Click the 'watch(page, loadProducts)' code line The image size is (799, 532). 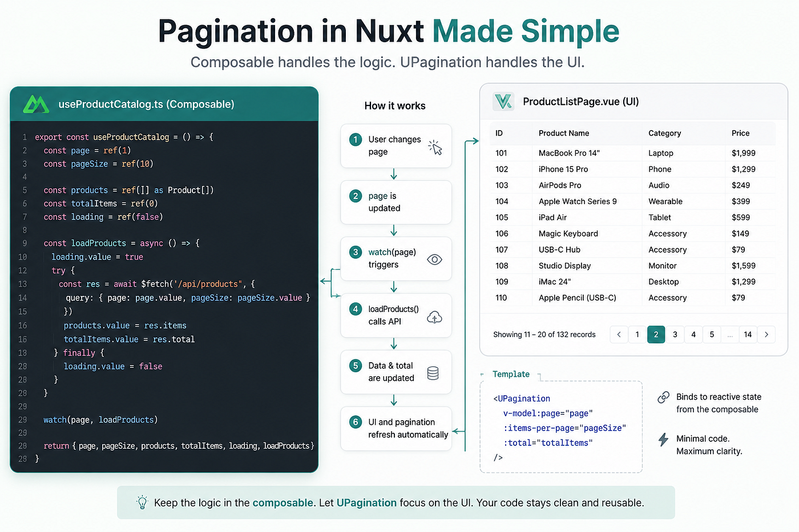(100, 420)
